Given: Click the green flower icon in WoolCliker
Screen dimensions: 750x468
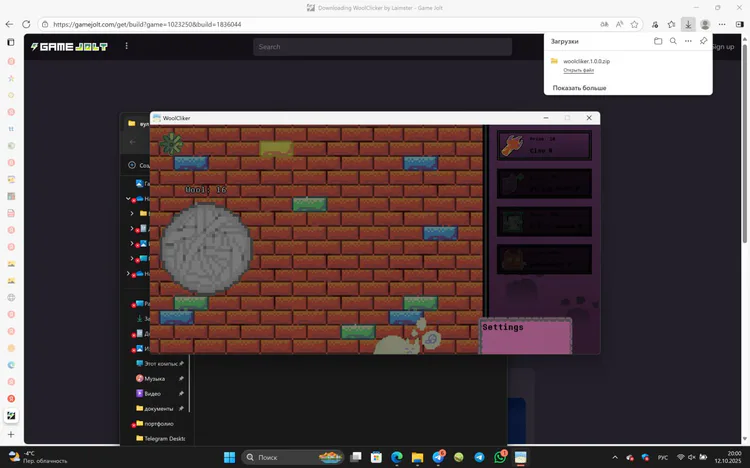Looking at the screenshot, I should 171,143.
